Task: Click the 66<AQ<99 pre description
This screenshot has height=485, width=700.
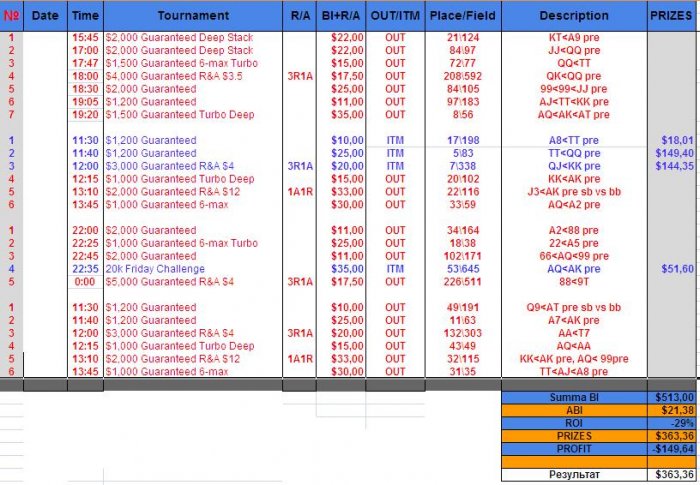Action: 574,256
